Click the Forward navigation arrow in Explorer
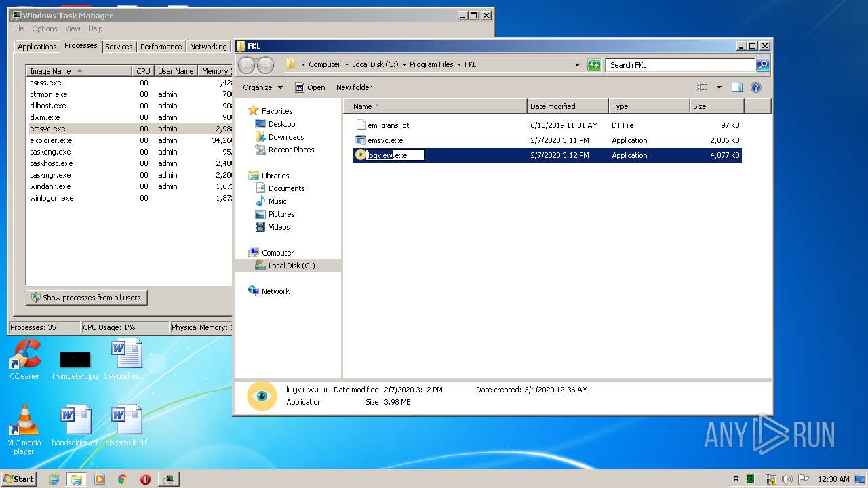868x488 pixels. (266, 65)
